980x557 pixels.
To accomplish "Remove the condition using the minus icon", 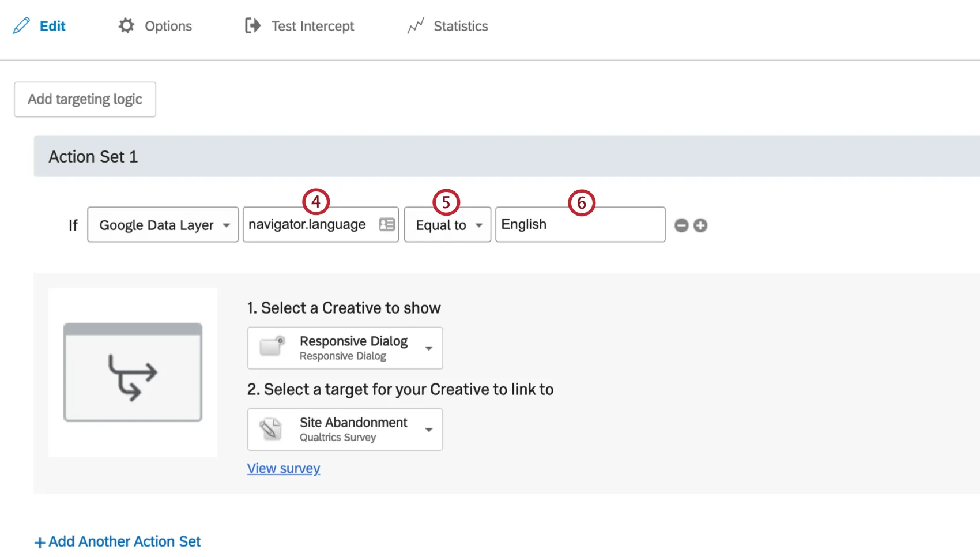I will (x=681, y=225).
